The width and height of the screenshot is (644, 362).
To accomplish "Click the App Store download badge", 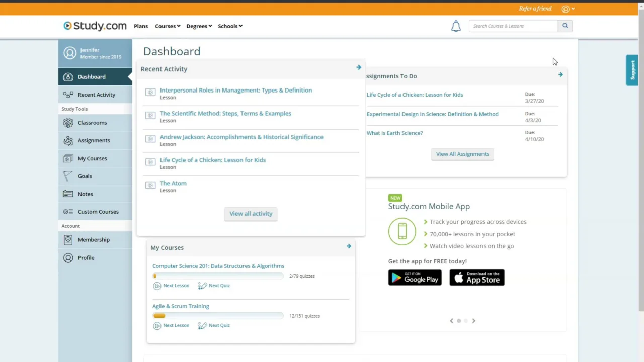I will coord(477,278).
